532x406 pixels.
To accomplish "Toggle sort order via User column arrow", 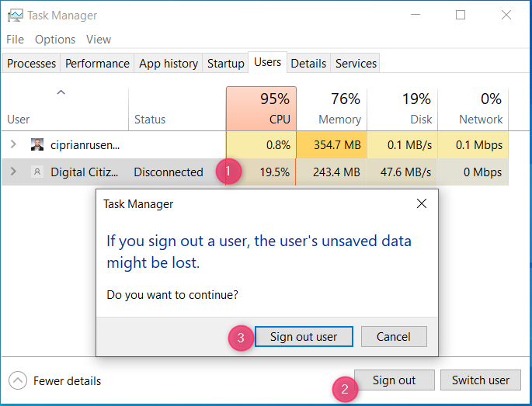I will (x=61, y=92).
